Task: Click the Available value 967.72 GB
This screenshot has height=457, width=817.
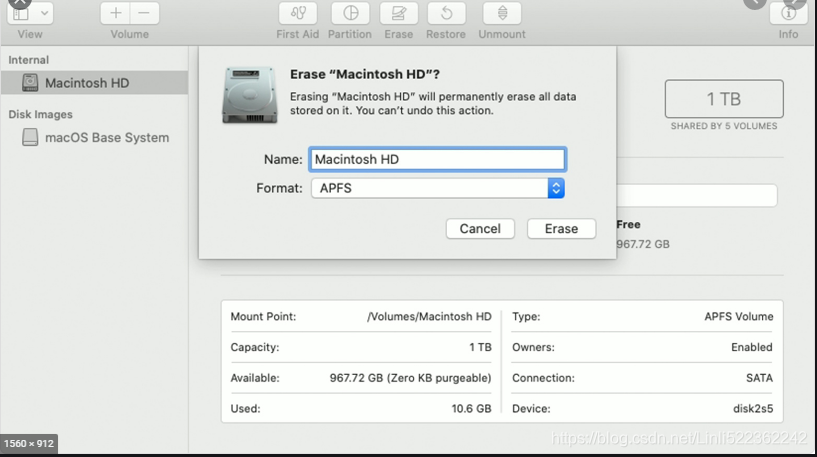Action: [x=411, y=378]
